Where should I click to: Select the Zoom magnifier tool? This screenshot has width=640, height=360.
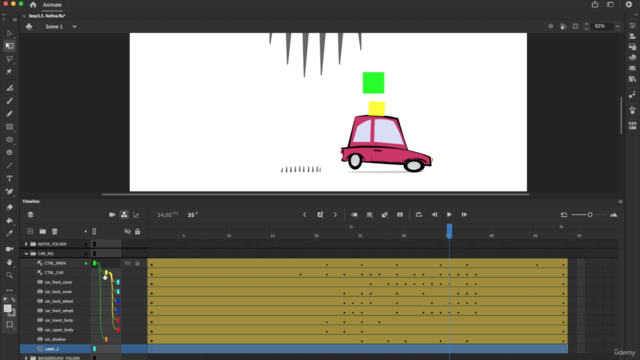tap(9, 275)
